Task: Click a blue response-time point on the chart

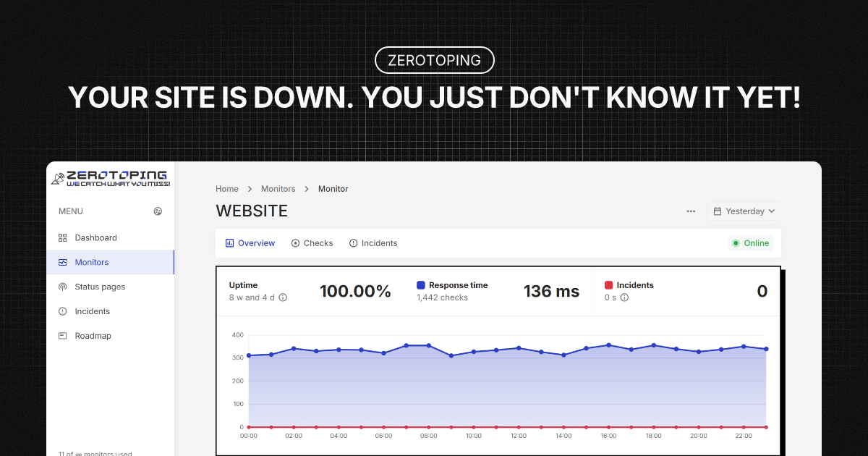Action: tap(406, 345)
